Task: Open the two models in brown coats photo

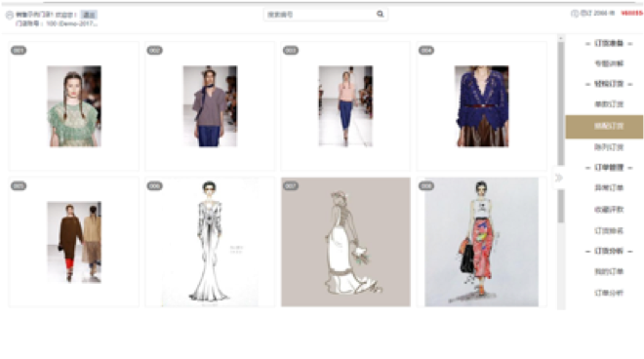Action: tap(74, 242)
